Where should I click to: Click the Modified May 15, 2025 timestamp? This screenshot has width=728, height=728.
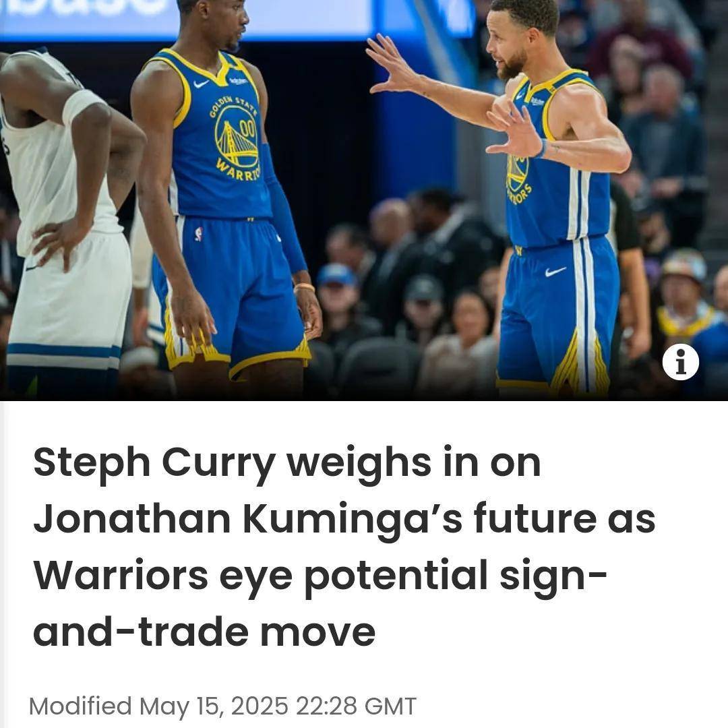point(222,706)
